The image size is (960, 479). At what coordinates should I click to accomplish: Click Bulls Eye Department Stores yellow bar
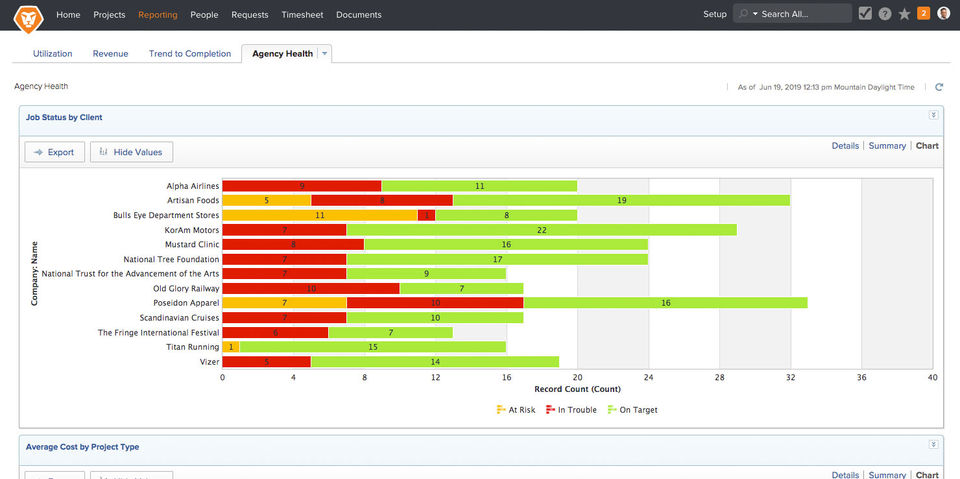[x=320, y=215]
